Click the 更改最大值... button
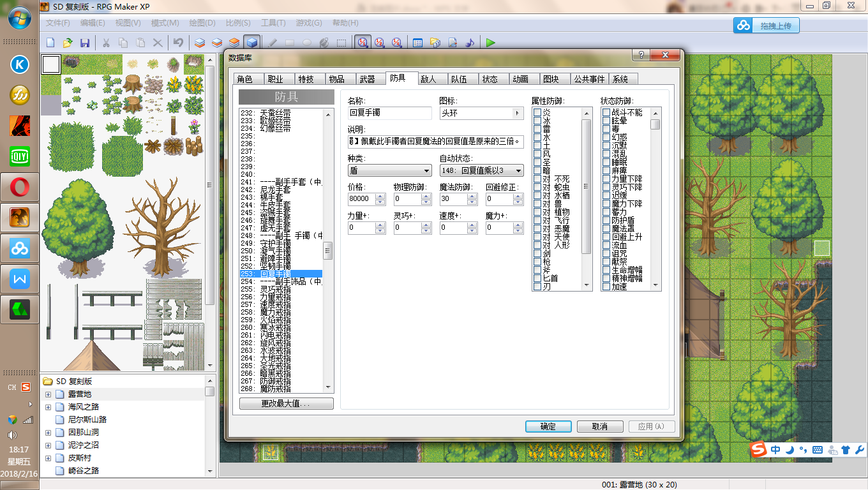This screenshot has width=868, height=490. click(287, 404)
